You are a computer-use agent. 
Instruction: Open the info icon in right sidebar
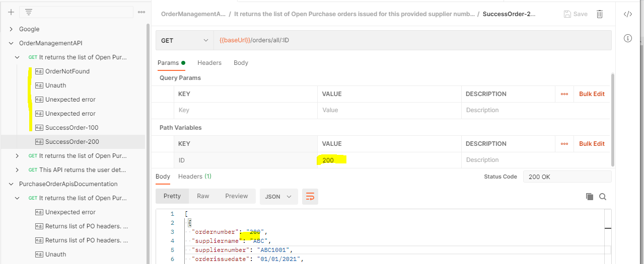[628, 38]
